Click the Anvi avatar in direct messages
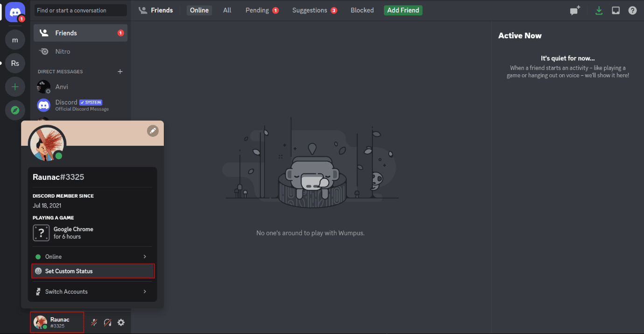This screenshot has width=644, height=334. point(44,87)
